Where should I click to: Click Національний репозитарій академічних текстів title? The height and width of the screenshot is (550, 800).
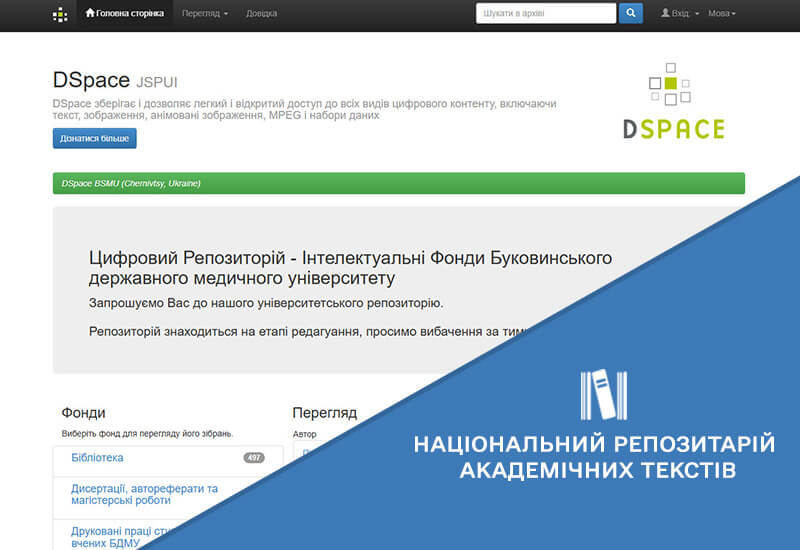click(595, 457)
